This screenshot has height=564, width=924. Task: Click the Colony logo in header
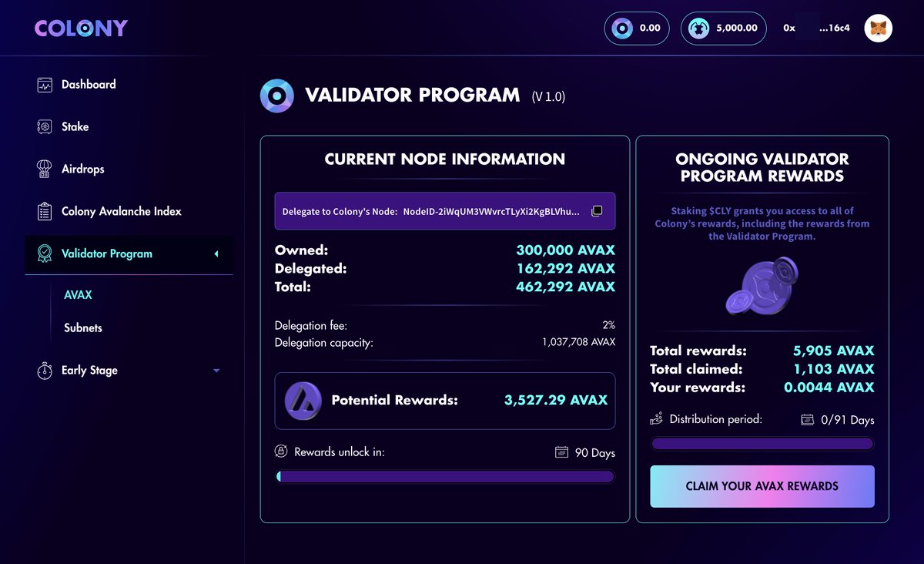[x=81, y=29]
